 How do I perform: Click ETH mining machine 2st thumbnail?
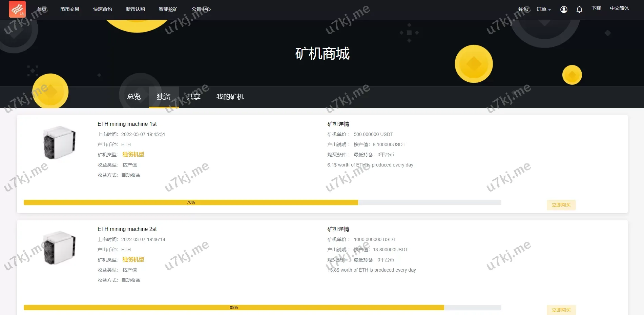pos(60,248)
